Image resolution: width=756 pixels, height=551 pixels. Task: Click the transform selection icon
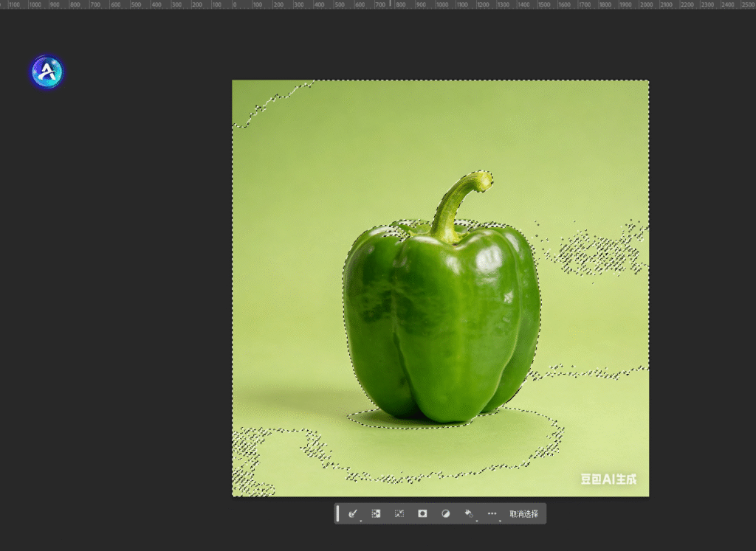tap(399, 513)
